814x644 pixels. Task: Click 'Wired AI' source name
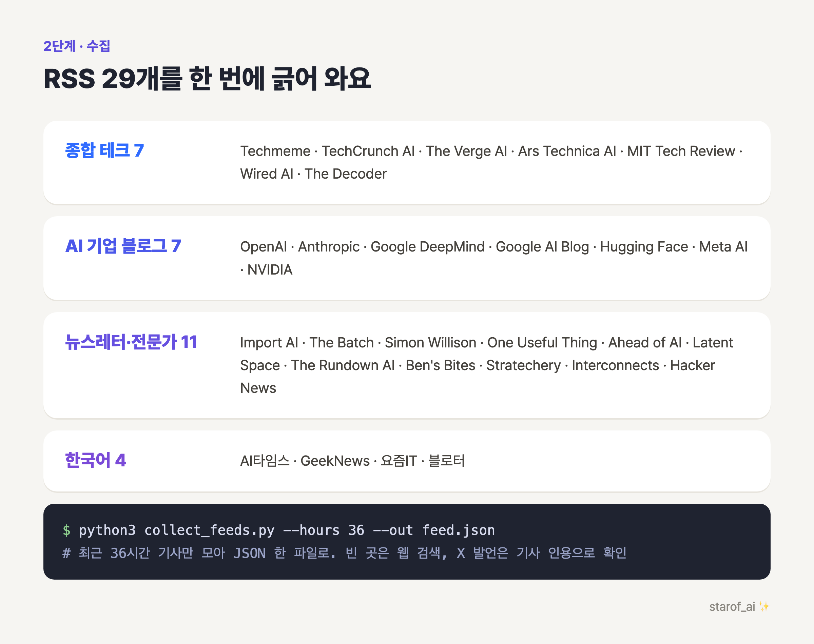(267, 174)
